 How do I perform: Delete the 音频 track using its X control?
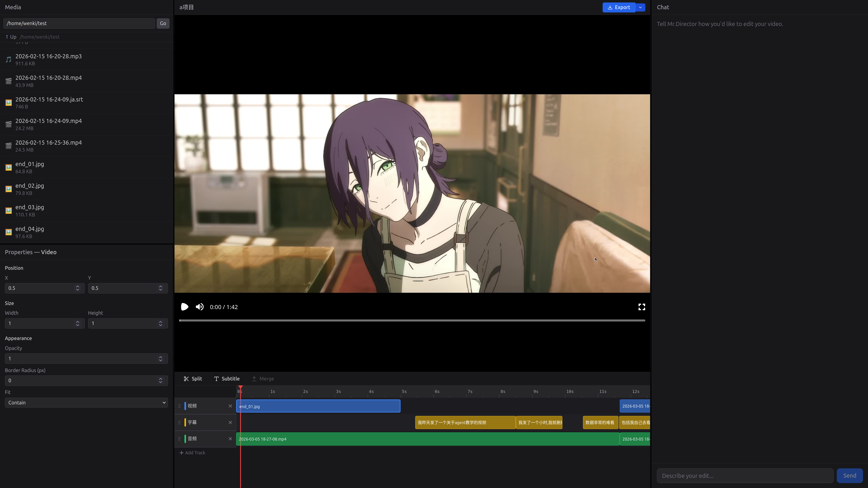click(230, 439)
